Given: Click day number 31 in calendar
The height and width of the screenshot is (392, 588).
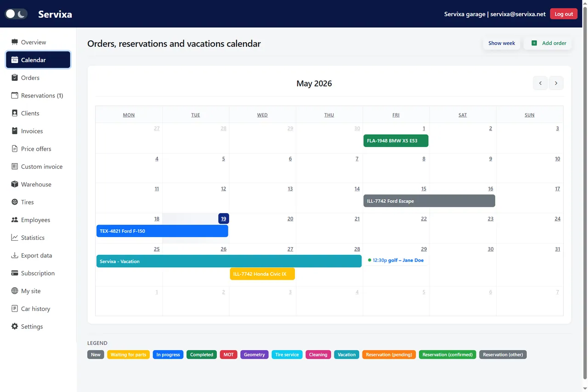Looking at the screenshot, I should tap(557, 249).
